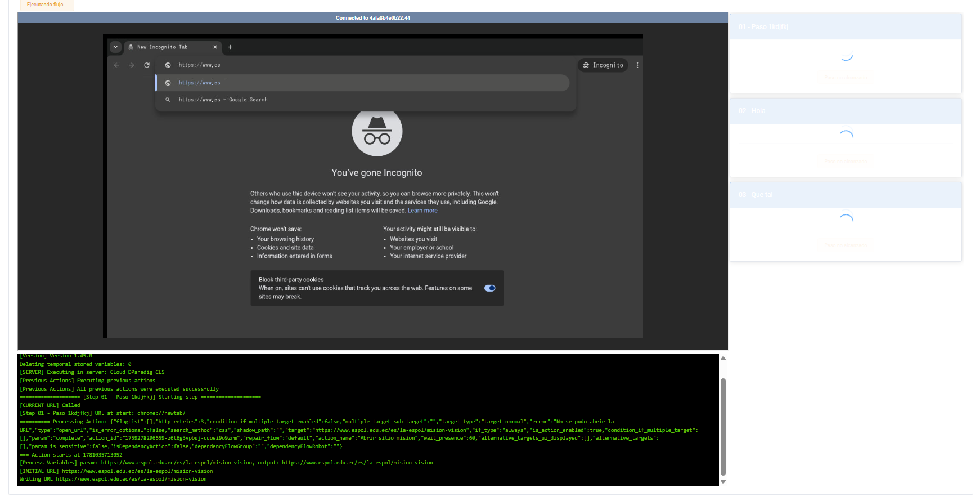Open the Chrome three-dot menu
This screenshot has height=501, width=980.
pyautogui.click(x=637, y=65)
